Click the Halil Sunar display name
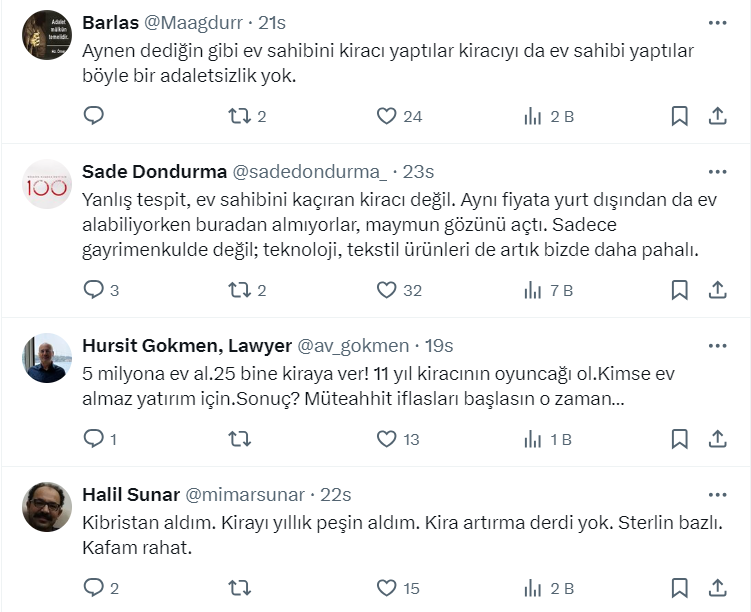 131,494
